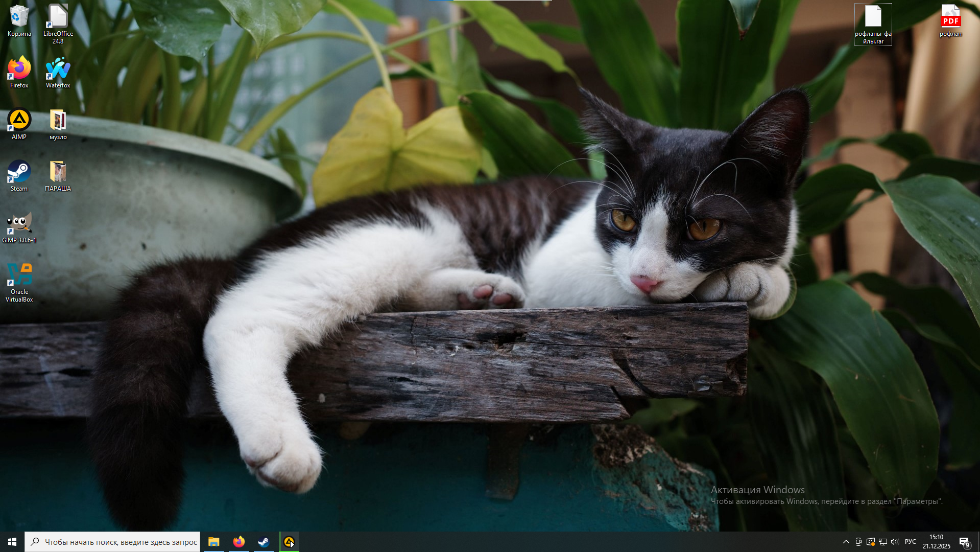Select the Steam desktop shortcut
Viewport: 980px width, 552px height.
(19, 176)
